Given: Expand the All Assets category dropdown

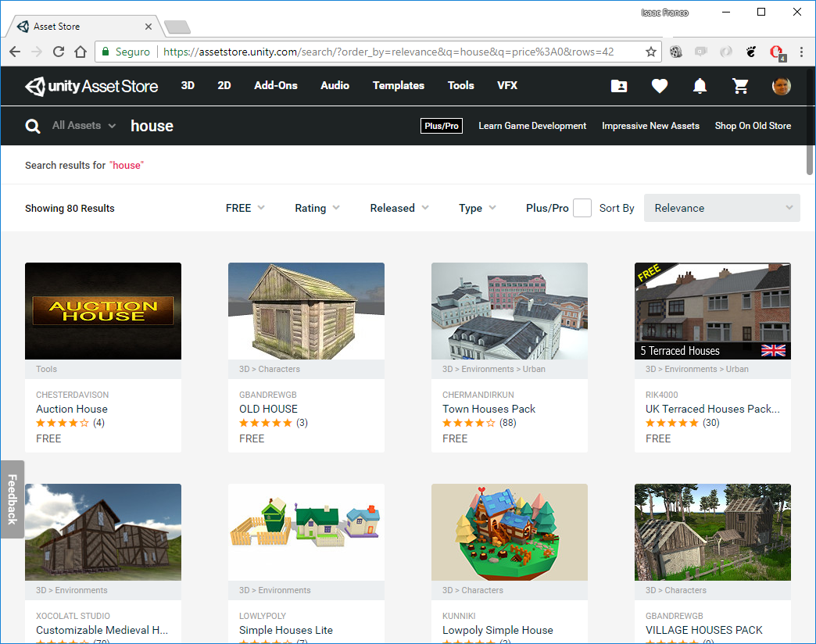Looking at the screenshot, I should pyautogui.click(x=84, y=125).
